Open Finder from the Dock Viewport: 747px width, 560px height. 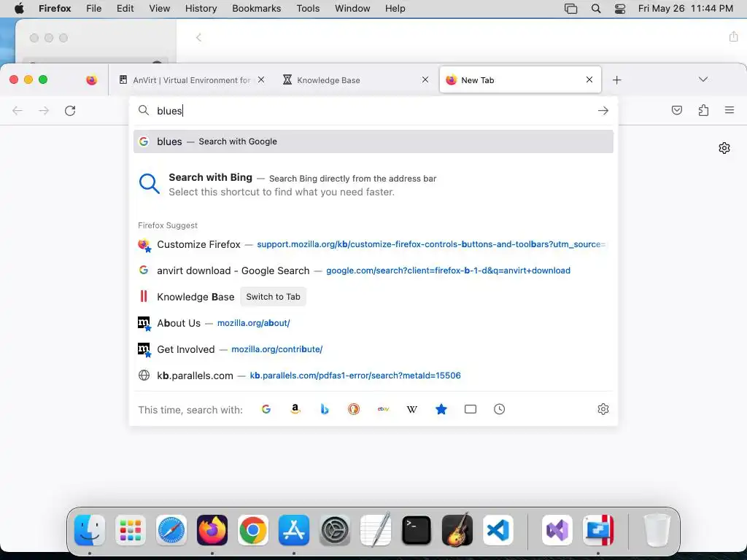(90, 530)
